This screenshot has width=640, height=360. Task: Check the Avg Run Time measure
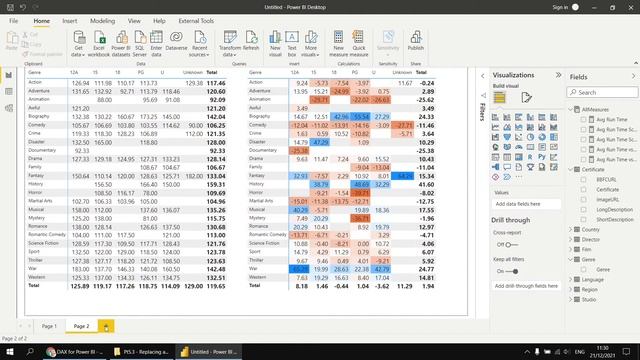(583, 120)
